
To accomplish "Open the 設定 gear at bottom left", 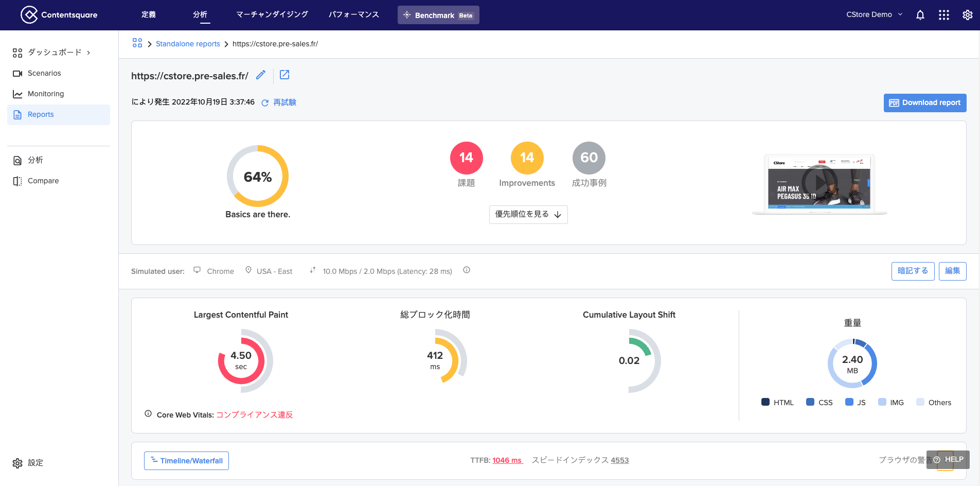I will coord(17,463).
